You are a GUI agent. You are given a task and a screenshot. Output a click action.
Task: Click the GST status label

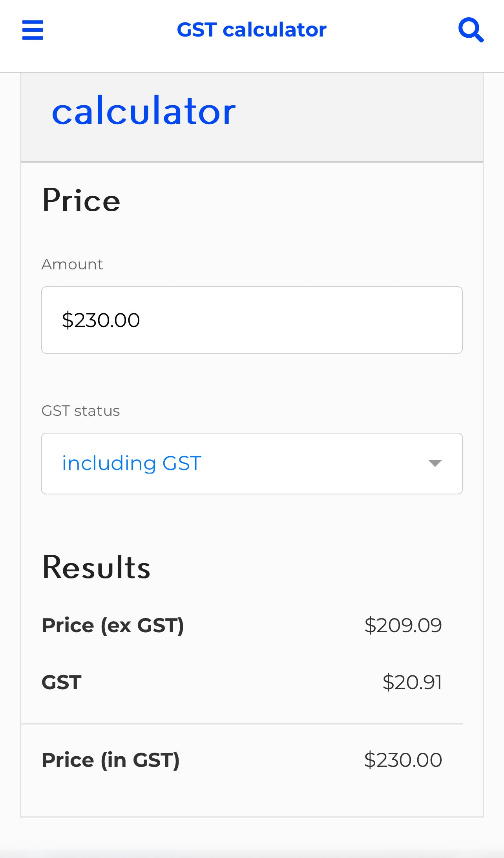click(80, 411)
